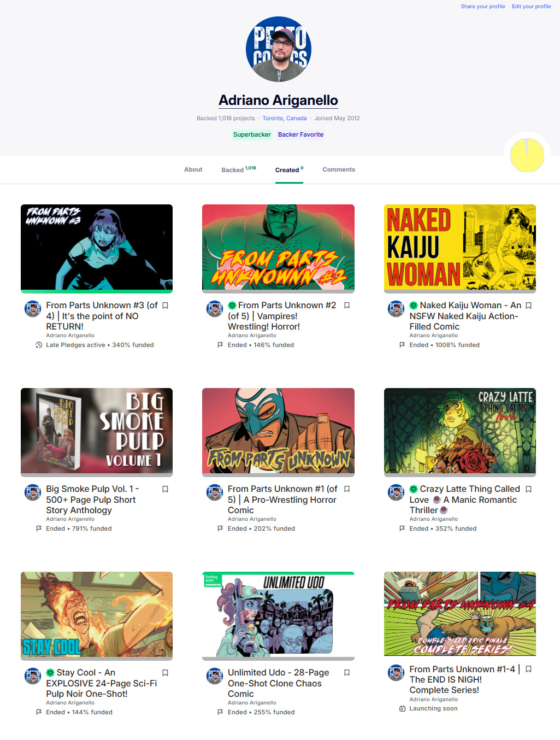Bookmark the Unlimited Udo comic
This screenshot has height=740, width=560.
(x=347, y=673)
